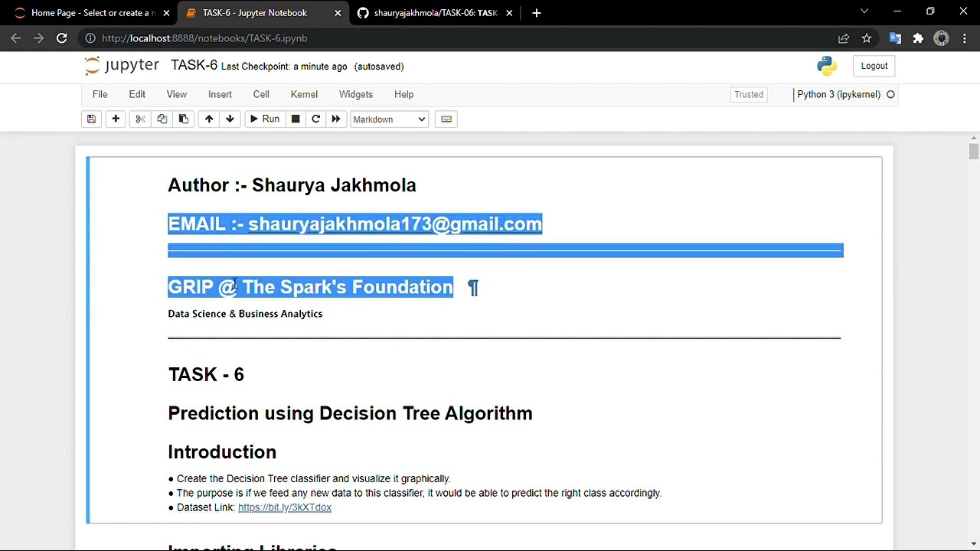Insert a cell below with plus icon
The image size is (980, 551).
(116, 119)
